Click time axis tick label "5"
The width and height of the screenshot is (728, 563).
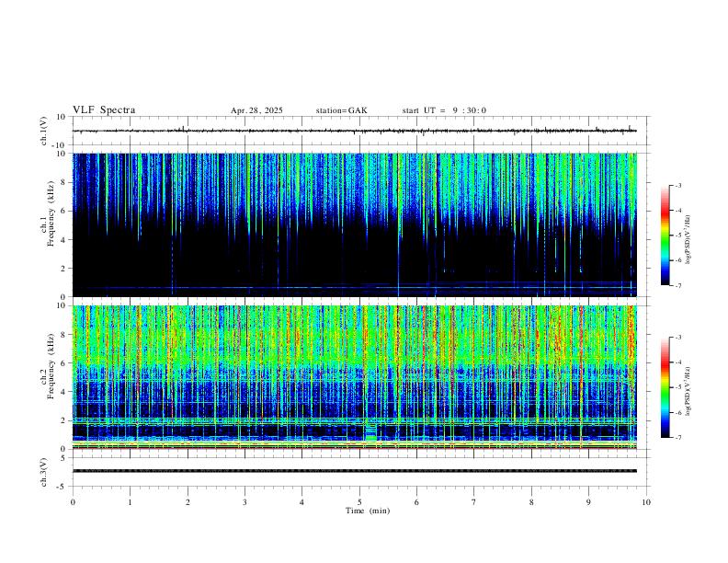tap(359, 502)
